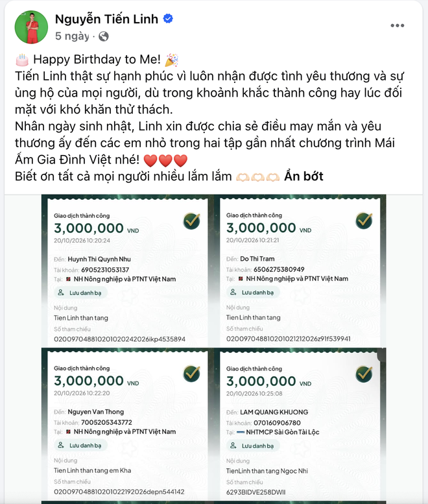Click account number 6905231053137
Viewport: 428px width, 504px height.
coord(105,270)
